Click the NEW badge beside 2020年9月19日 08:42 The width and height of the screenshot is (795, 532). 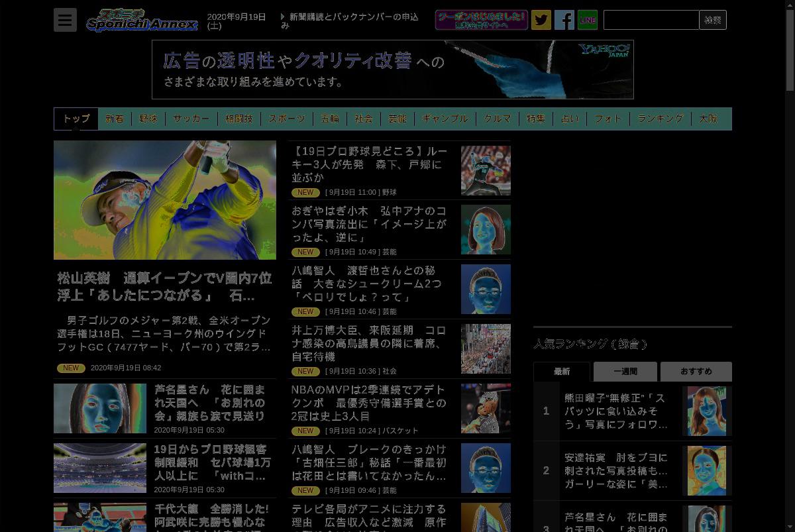71,368
